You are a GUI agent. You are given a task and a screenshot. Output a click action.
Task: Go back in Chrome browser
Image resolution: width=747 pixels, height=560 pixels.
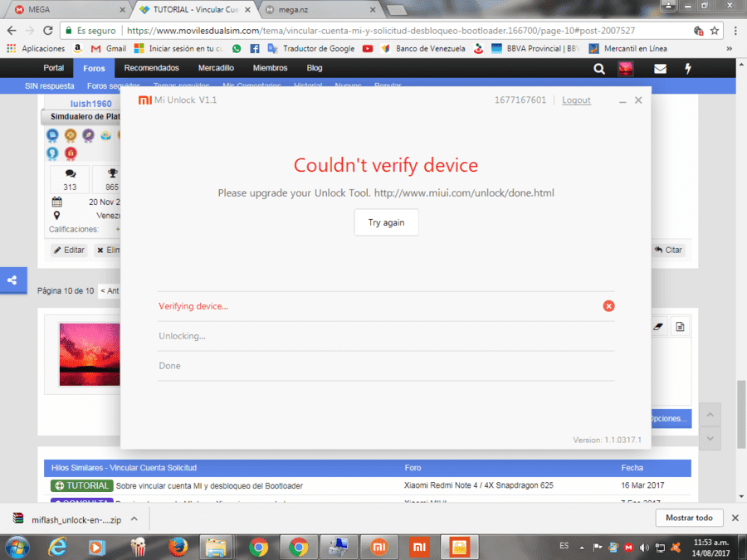pos(12,31)
